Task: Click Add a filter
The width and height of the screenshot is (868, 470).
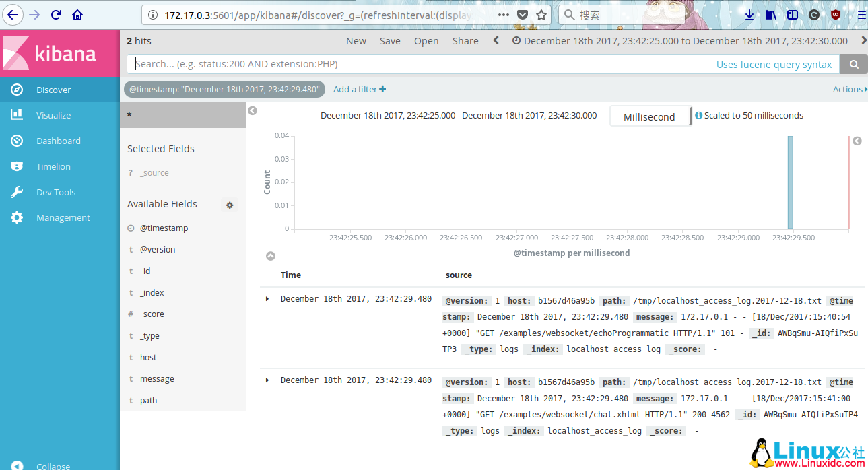Action: [359, 88]
